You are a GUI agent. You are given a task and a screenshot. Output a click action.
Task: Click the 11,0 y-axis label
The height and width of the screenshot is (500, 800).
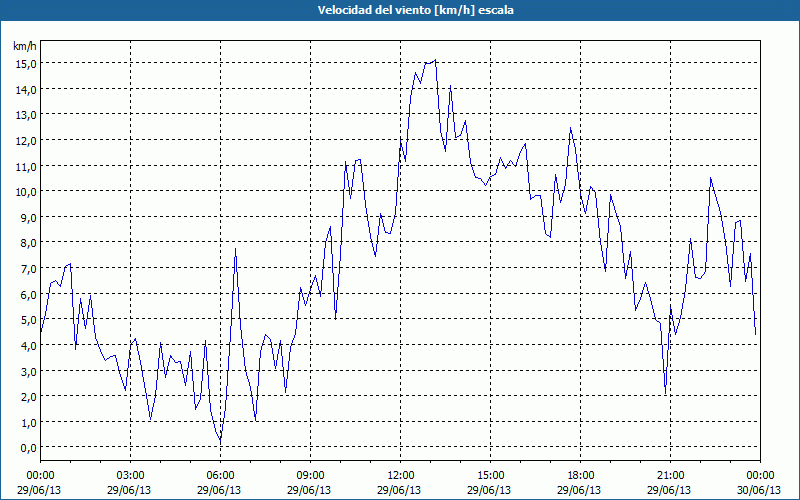point(26,167)
